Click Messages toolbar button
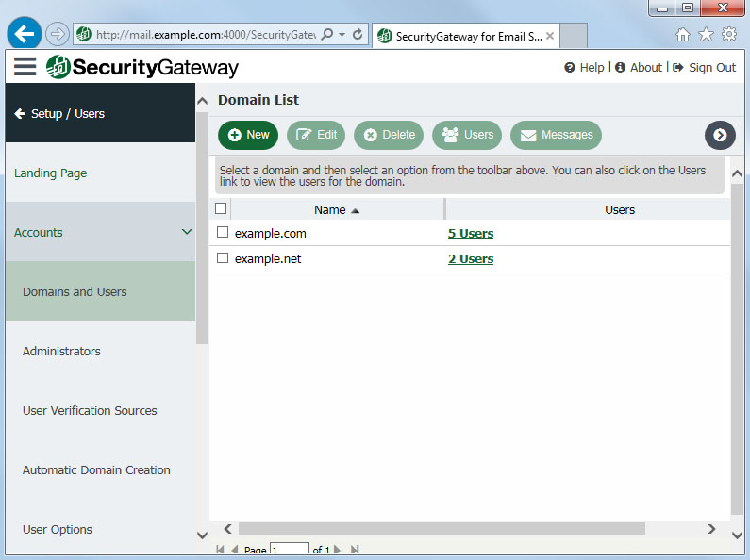Image resolution: width=750 pixels, height=560 pixels. (556, 135)
